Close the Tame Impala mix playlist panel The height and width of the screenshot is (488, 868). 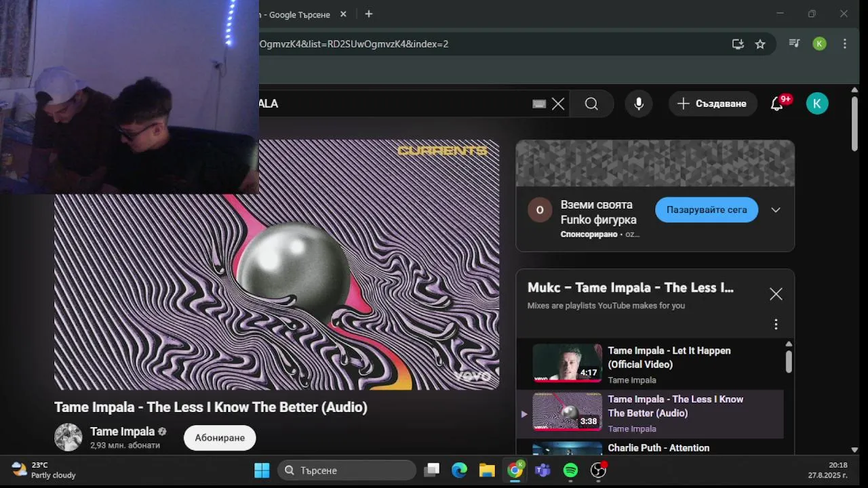[776, 294]
